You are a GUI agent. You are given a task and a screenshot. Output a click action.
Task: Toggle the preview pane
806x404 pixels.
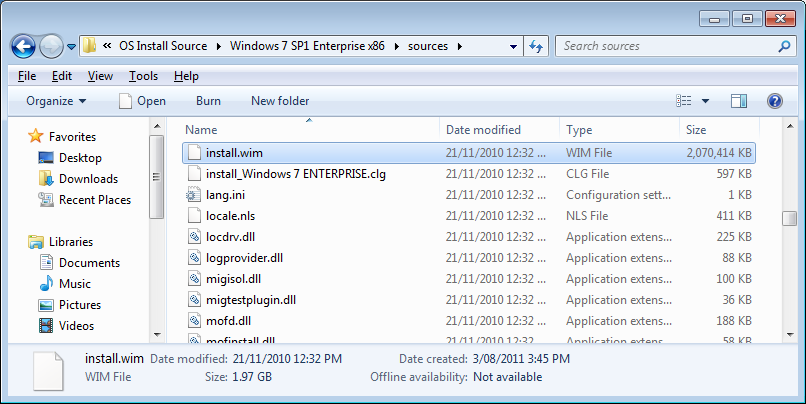(x=739, y=101)
